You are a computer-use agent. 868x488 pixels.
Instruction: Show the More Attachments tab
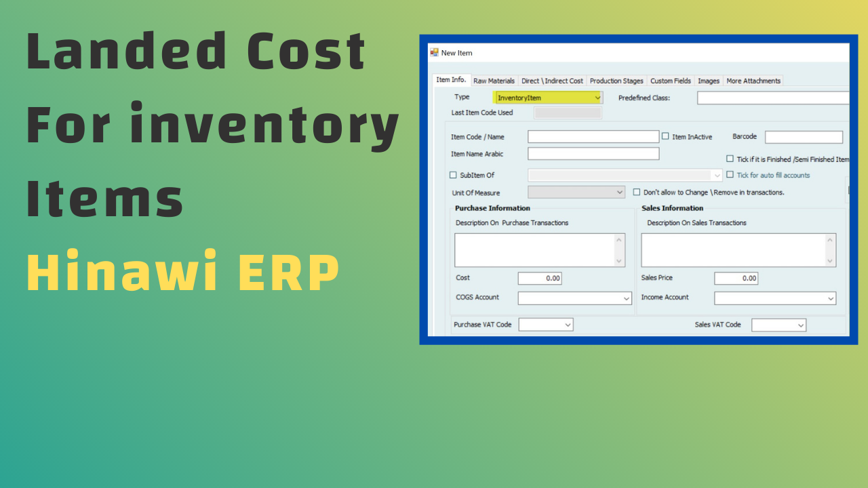(x=753, y=81)
